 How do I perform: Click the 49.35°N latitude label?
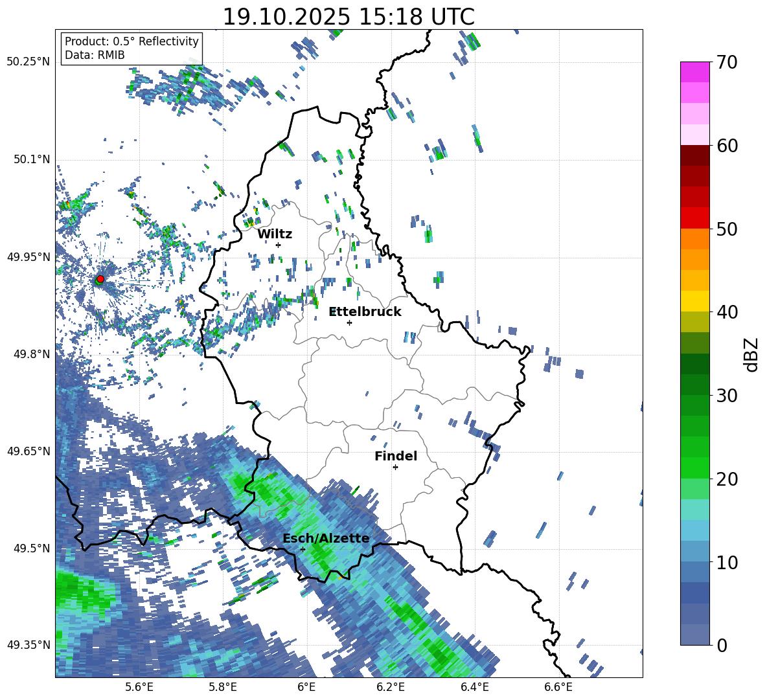[29, 645]
